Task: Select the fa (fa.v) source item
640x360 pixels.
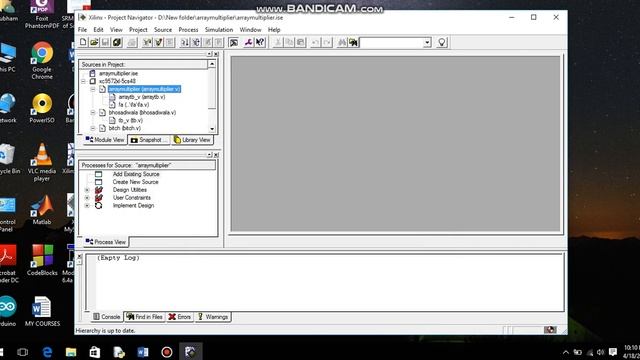Action: [133, 104]
